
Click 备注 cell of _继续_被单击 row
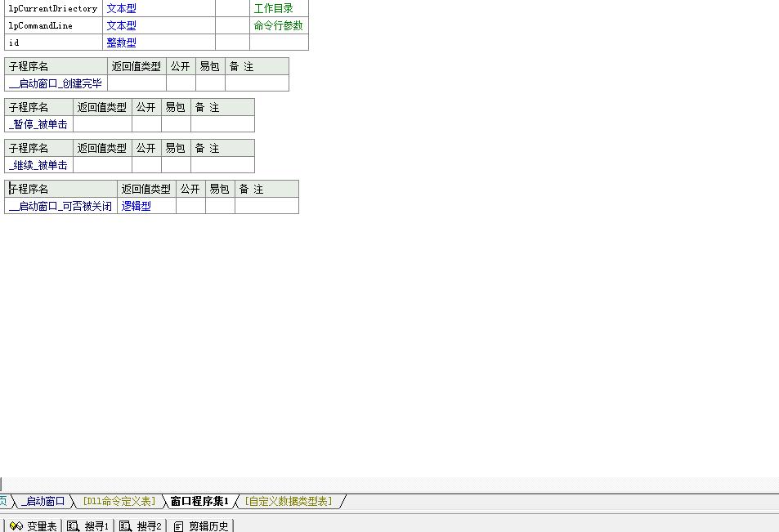222,165
